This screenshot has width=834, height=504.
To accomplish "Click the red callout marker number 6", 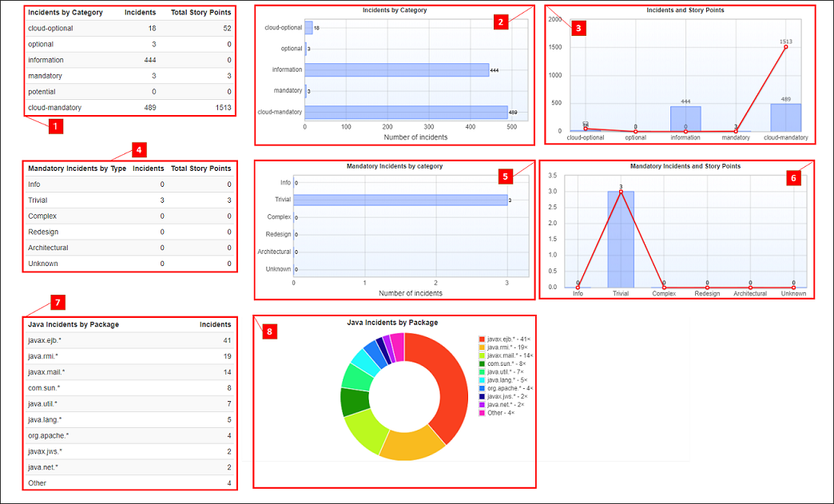I will [x=793, y=178].
